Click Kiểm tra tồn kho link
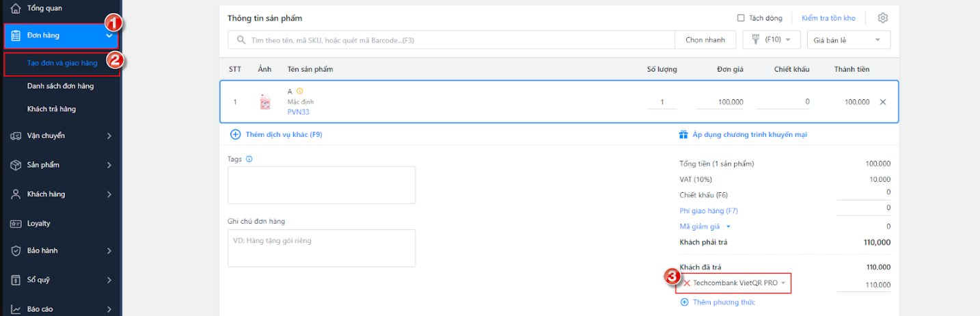 point(828,18)
